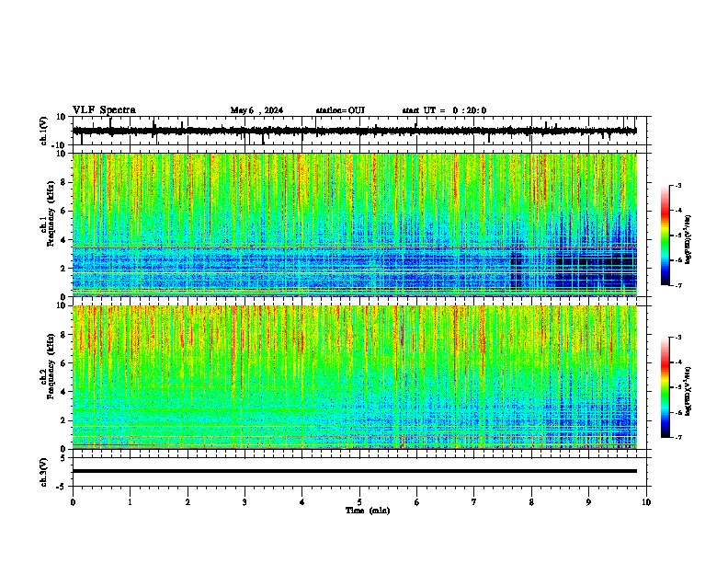
Task: Click the 'ch.1(V)' waveform axis label
Action: [x=44, y=131]
